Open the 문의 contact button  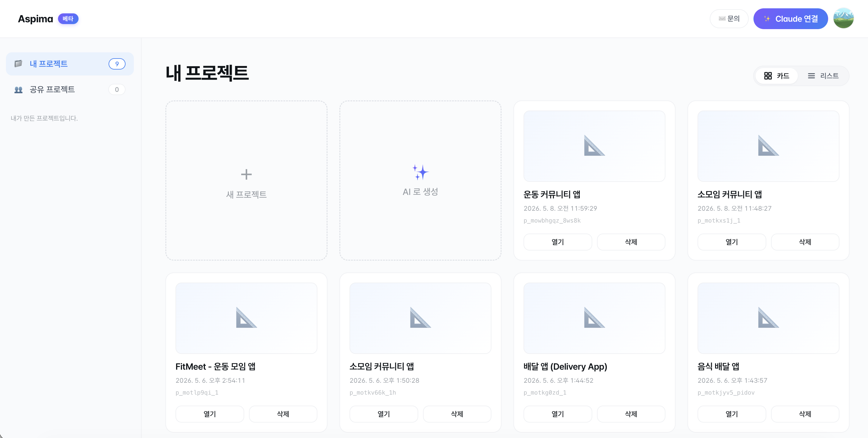(x=729, y=18)
